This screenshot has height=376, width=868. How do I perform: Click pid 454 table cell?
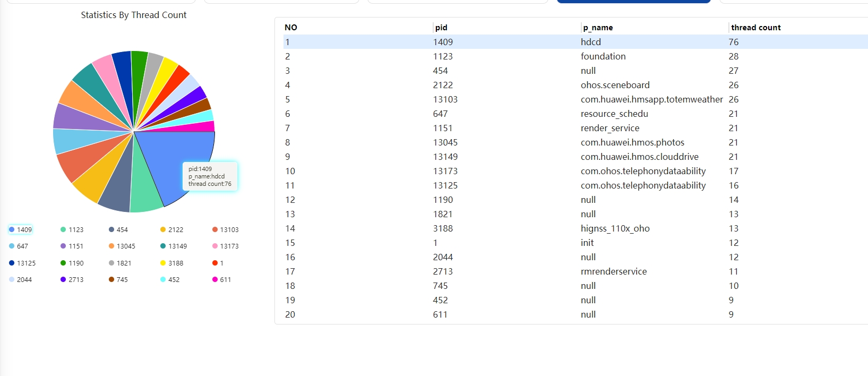[440, 71]
